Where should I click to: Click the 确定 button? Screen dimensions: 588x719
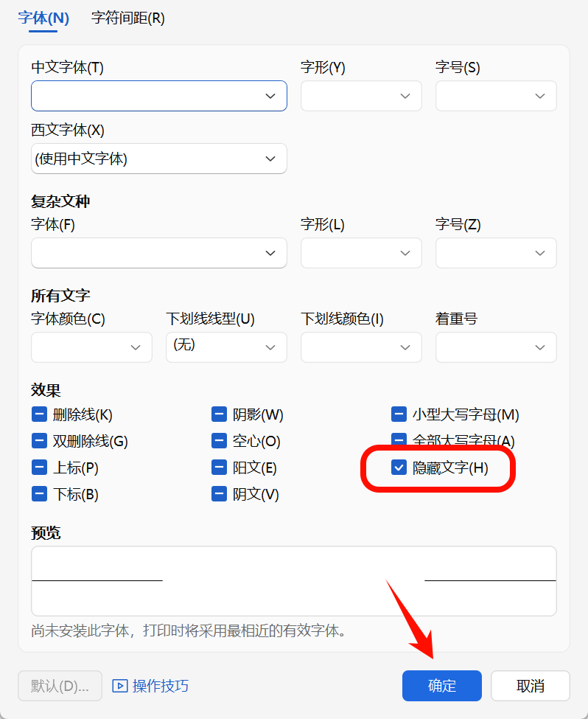(442, 686)
